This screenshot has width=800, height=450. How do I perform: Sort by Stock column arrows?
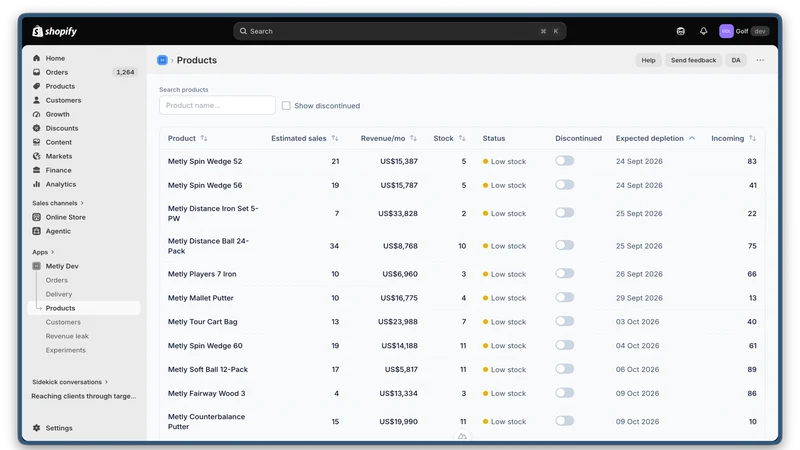(x=462, y=138)
